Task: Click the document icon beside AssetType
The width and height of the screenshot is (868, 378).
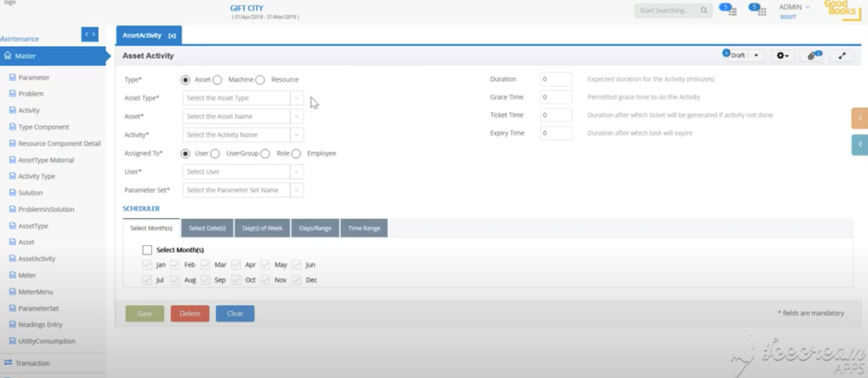Action: [x=13, y=226]
